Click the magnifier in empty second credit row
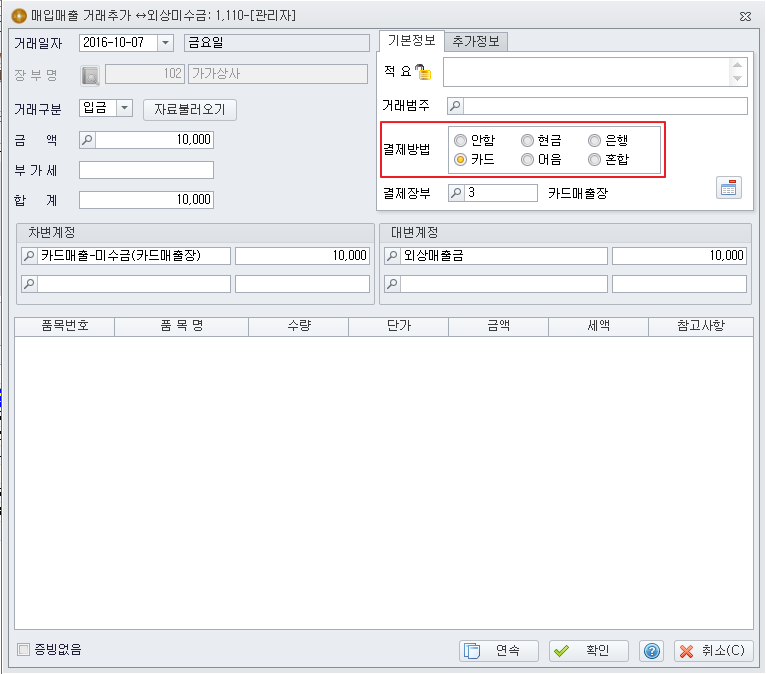766x674 pixels. point(392,284)
